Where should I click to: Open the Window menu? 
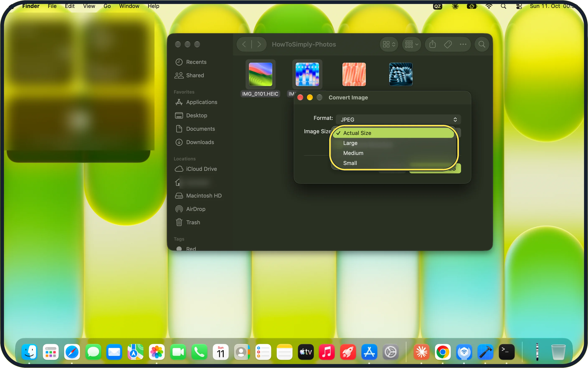(x=129, y=6)
